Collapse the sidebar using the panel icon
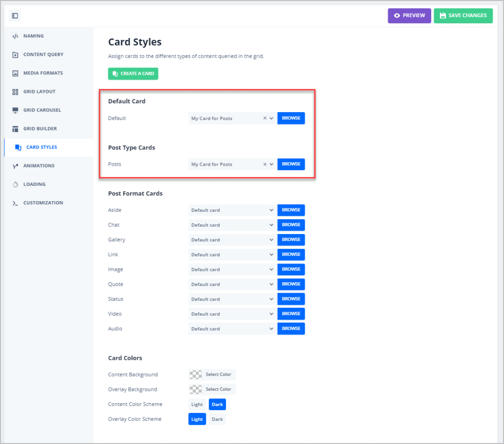This screenshot has height=444, width=504. coord(14,16)
